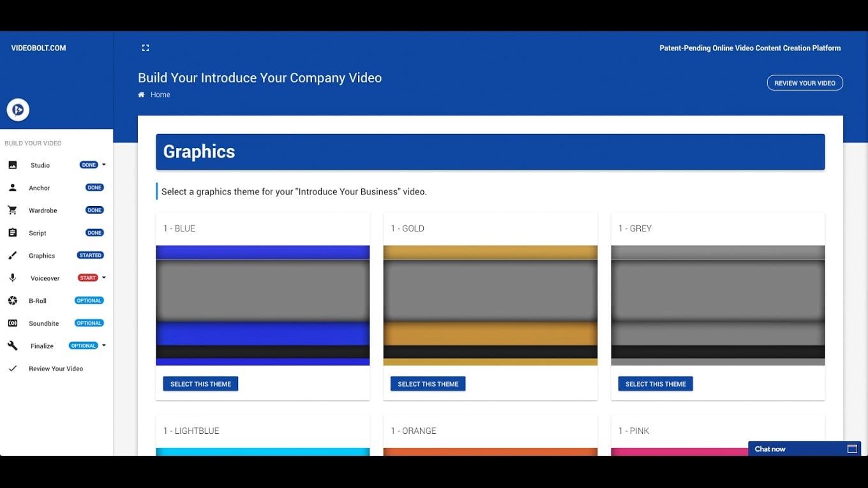Click the orange theme color strip

(x=490, y=452)
